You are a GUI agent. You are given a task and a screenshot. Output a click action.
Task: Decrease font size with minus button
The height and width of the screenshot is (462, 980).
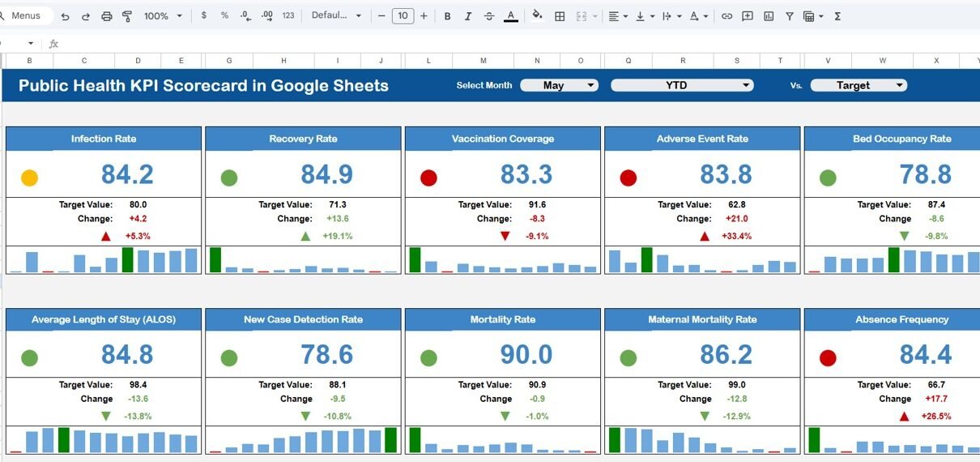click(382, 16)
